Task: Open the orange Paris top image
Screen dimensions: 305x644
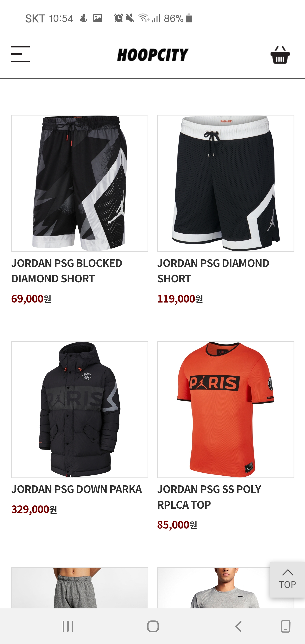Action: click(226, 409)
